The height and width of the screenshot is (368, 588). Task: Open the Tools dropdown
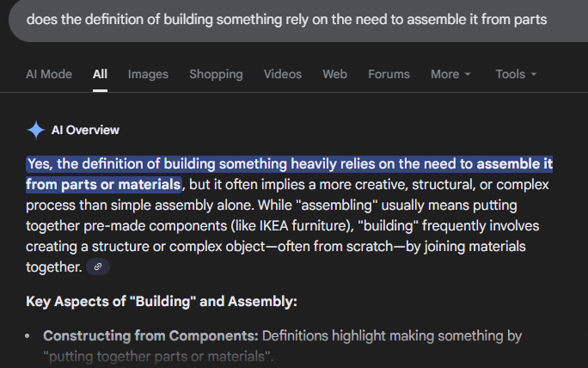516,74
